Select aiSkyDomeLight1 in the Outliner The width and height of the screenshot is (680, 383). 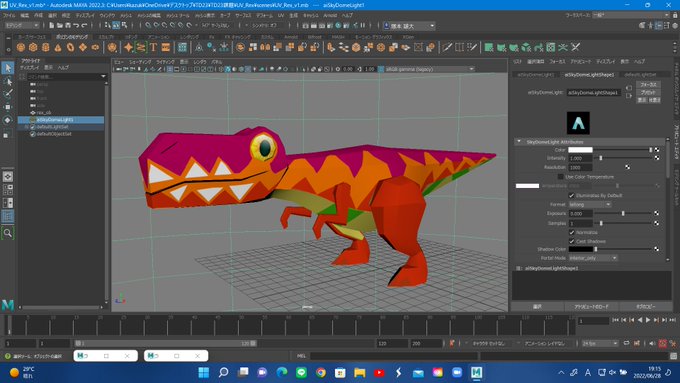coord(61,120)
